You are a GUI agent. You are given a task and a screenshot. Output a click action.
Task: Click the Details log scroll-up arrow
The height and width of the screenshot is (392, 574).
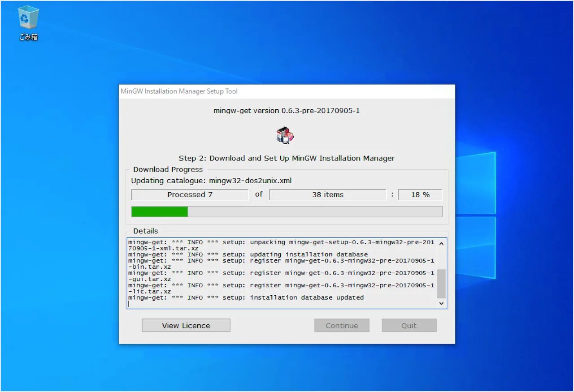click(441, 244)
